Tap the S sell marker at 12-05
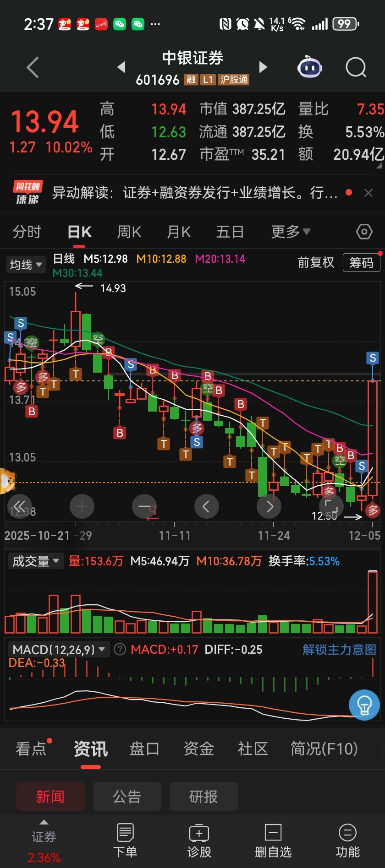This screenshot has height=868, width=385. pos(373,358)
